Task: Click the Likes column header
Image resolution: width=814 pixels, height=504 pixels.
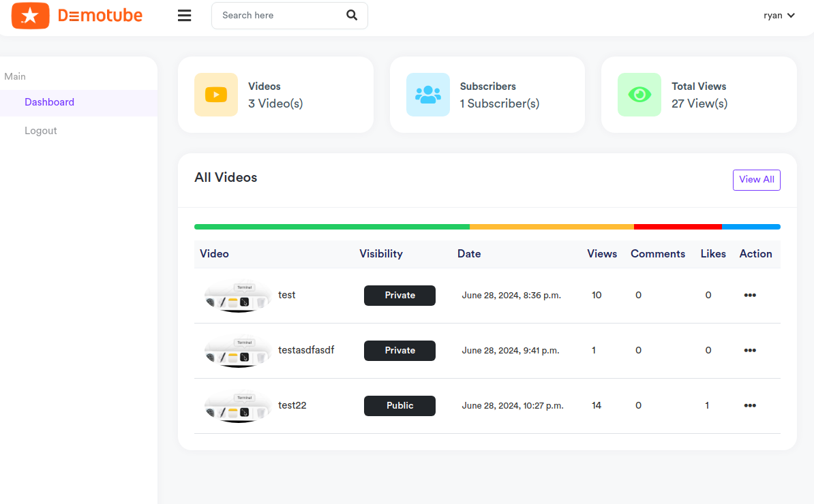Action: coord(713,254)
